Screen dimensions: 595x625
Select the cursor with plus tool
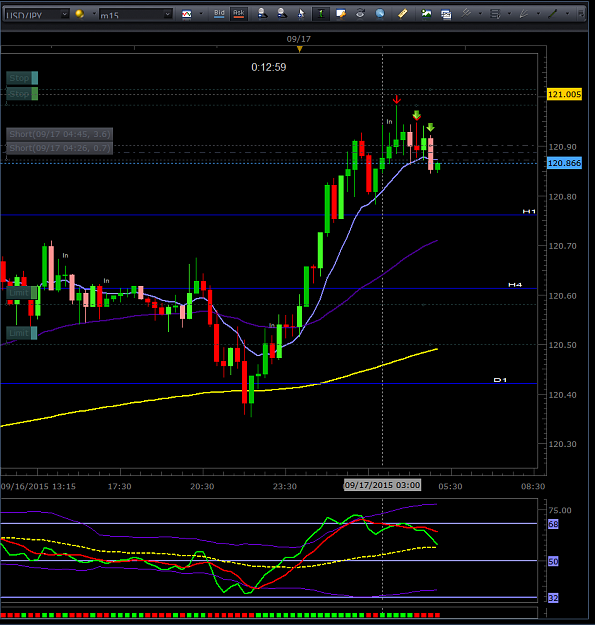pyautogui.click(x=301, y=14)
